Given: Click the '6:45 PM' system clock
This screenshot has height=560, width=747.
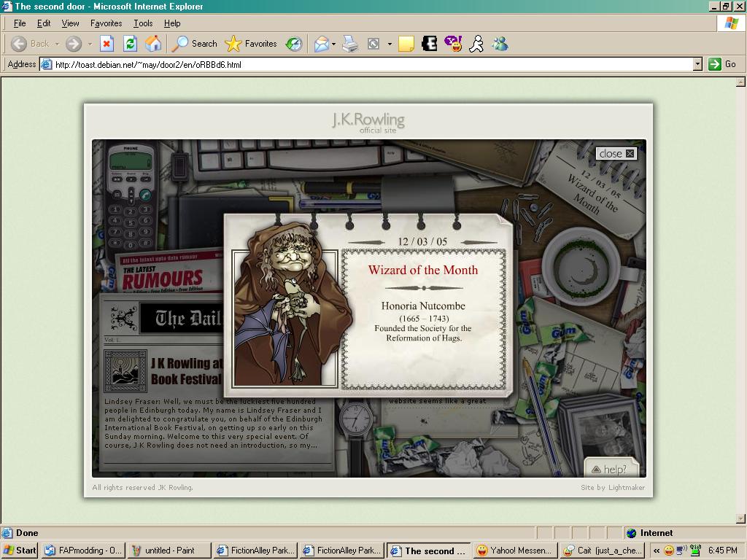Looking at the screenshot, I should 723,551.
